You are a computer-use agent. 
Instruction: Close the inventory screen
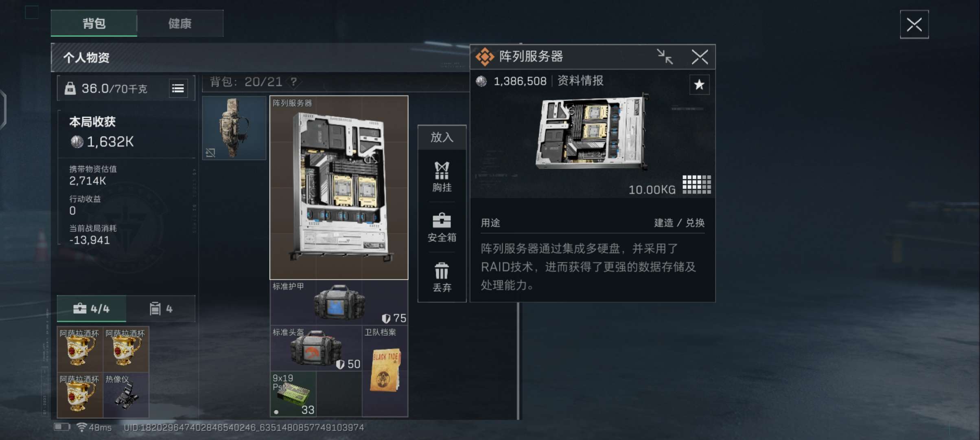tap(914, 24)
